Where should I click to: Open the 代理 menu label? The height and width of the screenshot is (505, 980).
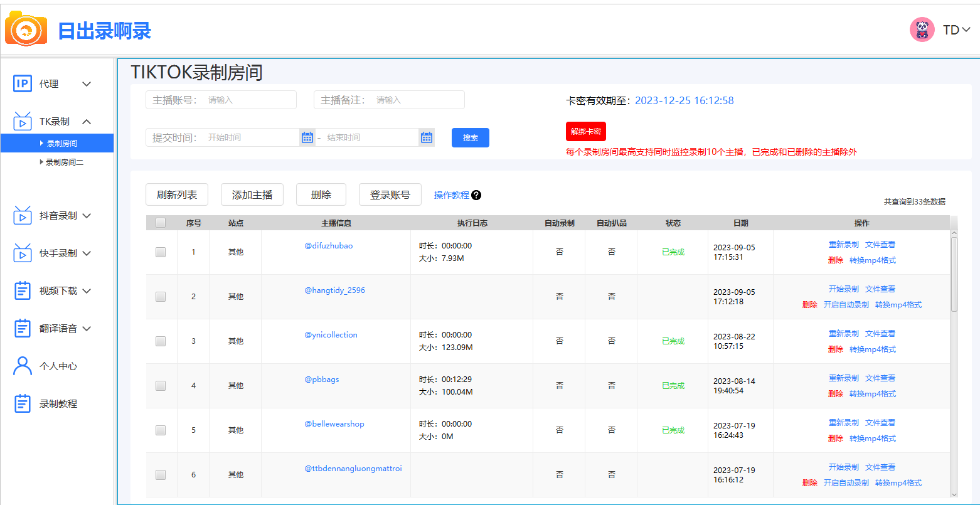(x=49, y=83)
